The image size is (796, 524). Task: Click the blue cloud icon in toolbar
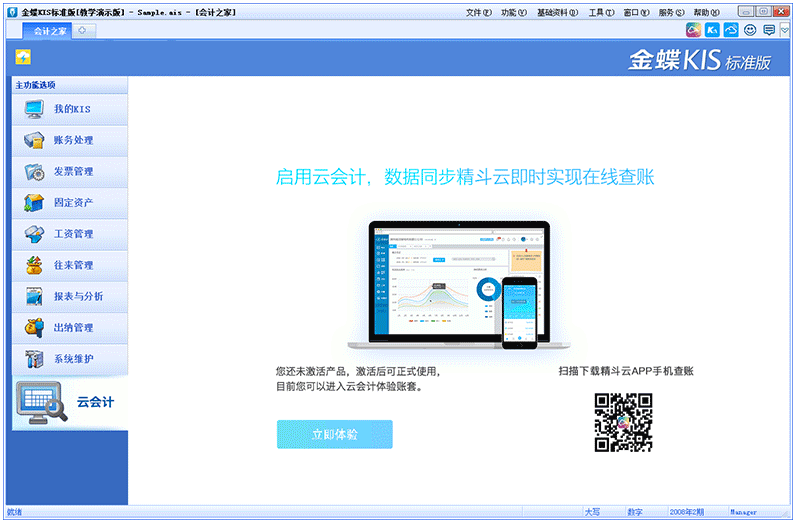coord(731,31)
